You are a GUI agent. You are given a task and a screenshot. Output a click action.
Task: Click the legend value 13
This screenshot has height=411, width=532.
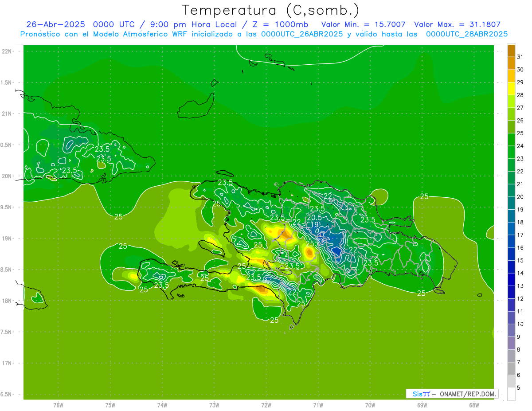(520, 286)
